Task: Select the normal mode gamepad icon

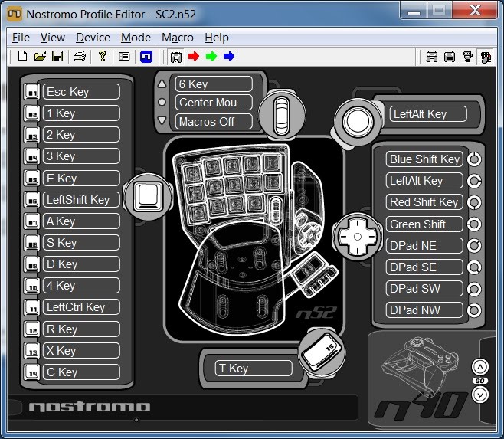Action: (176, 57)
